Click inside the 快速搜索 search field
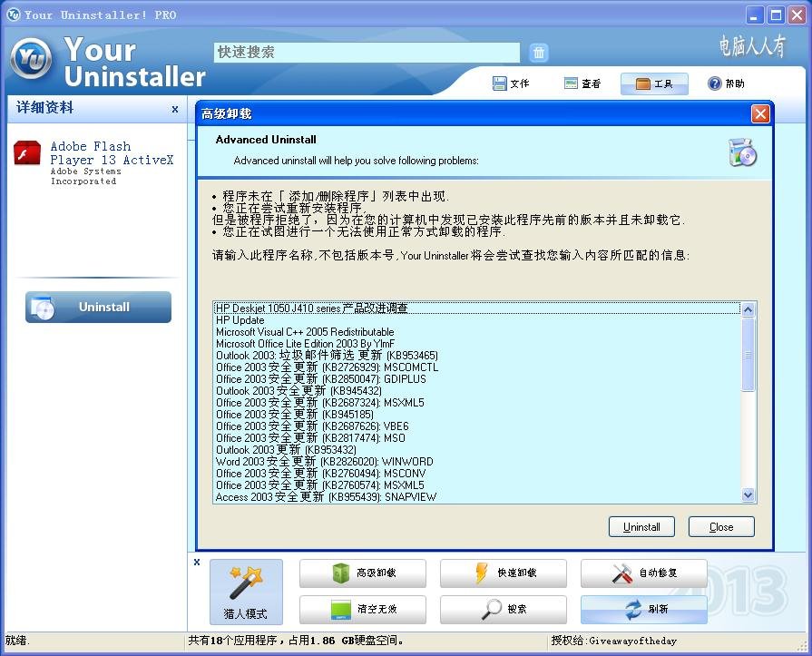This screenshot has height=656, width=812. (363, 53)
